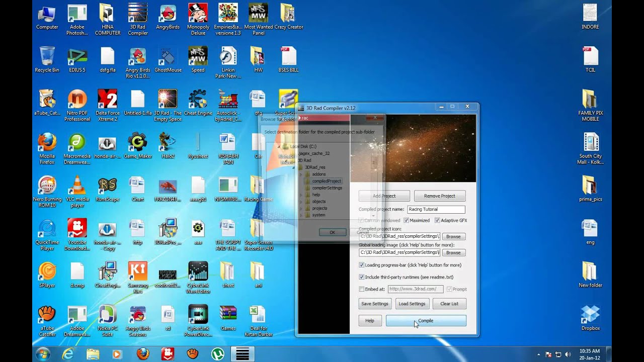Open the GhostMouse desktop icon

click(168, 60)
